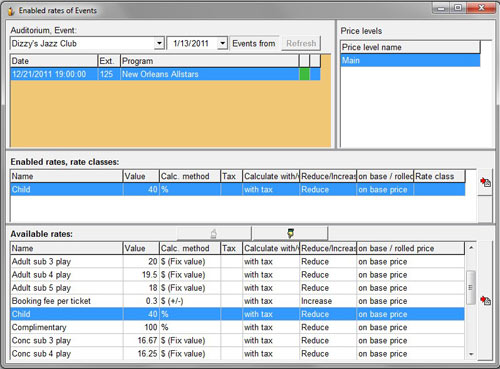
Task: Click 'on base / rolled price' header in Available rates
Action: [410, 248]
